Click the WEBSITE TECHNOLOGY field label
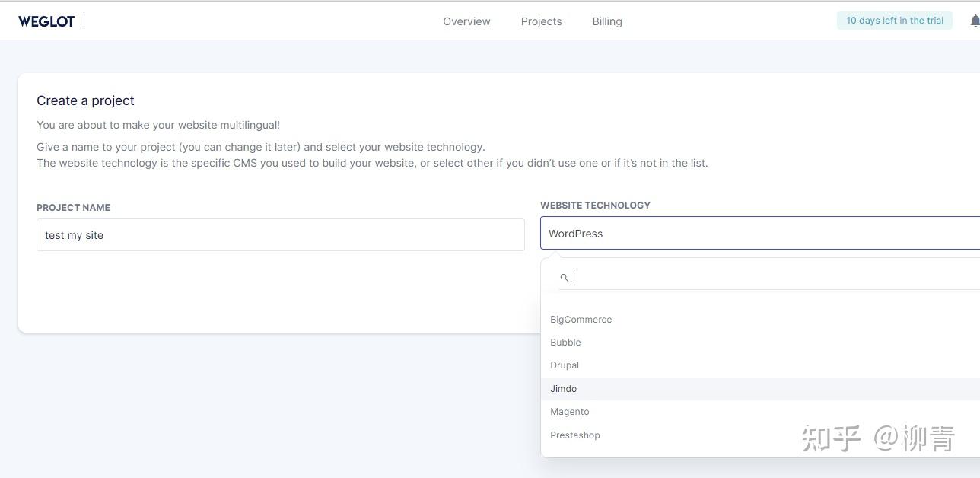 pos(595,206)
